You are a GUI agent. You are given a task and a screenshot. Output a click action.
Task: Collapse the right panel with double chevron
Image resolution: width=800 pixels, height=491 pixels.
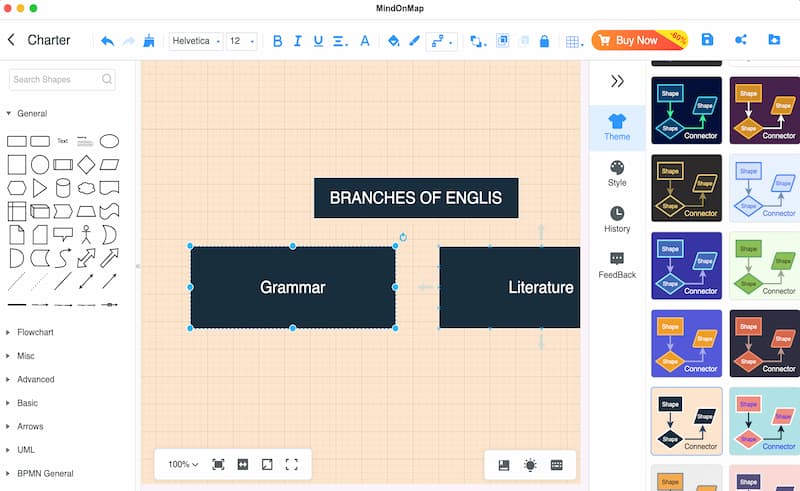617,81
